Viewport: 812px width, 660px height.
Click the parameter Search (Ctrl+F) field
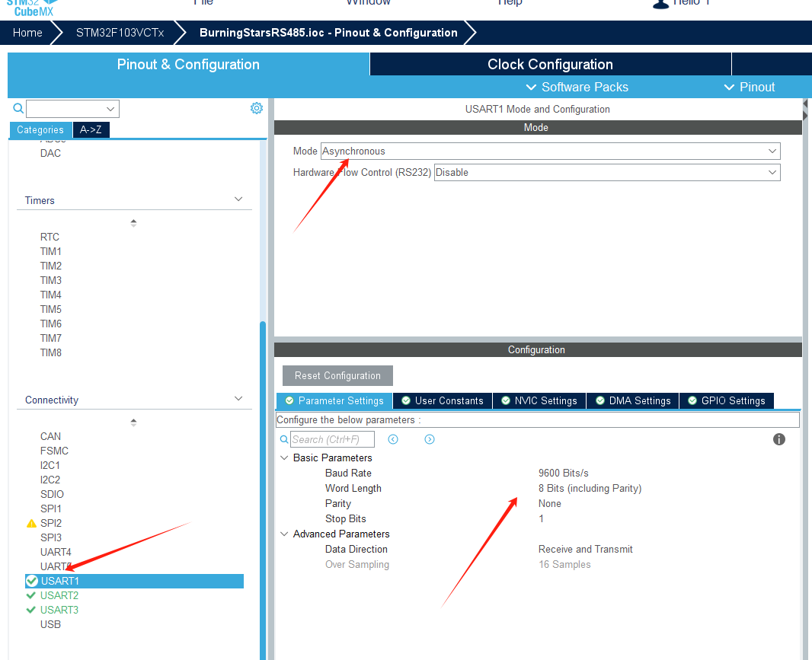332,439
